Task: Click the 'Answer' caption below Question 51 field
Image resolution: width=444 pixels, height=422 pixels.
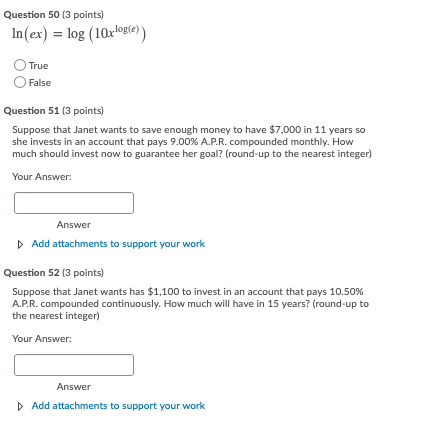Action: pos(74,225)
